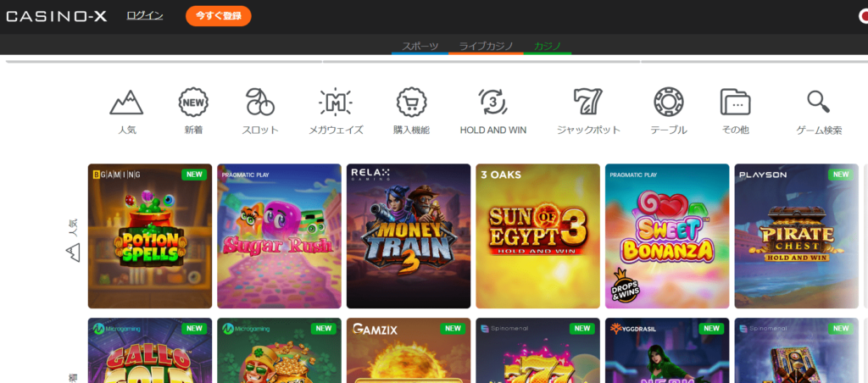Select the 新着 NEW badge icon
868x383 pixels.
[x=194, y=102]
